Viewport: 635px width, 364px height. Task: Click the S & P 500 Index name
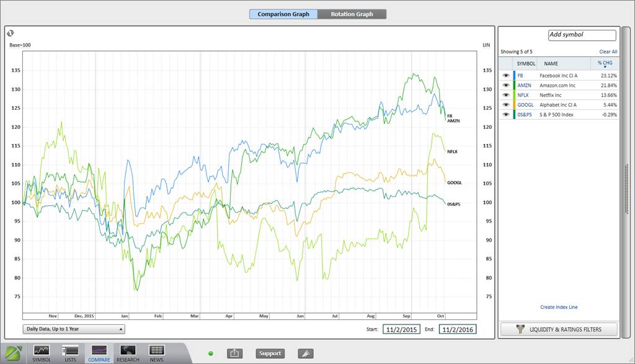click(556, 115)
